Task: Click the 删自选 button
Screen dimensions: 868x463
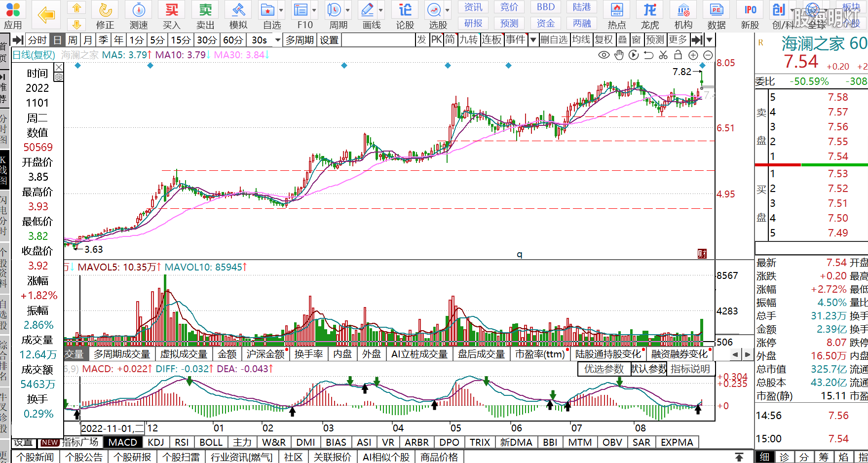Action: coord(554,40)
